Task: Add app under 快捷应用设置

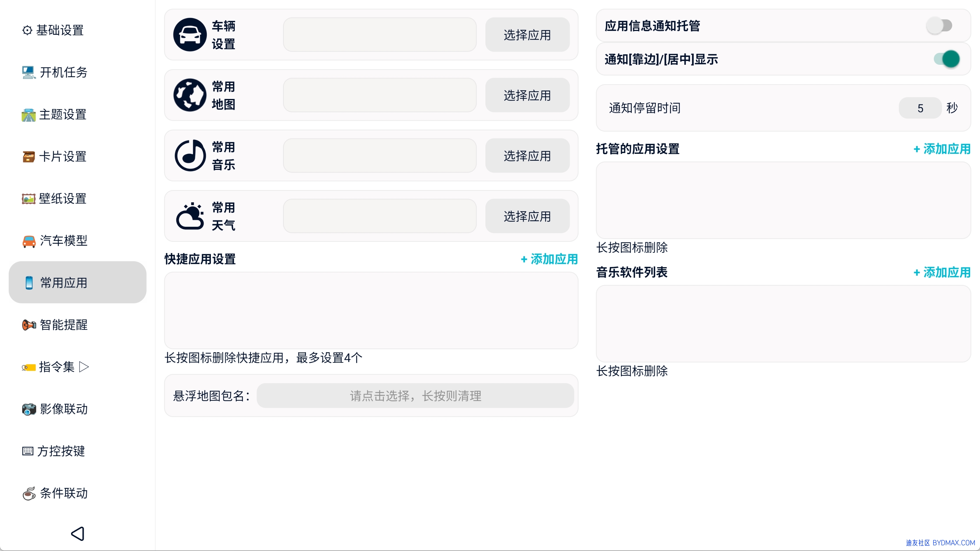Action: click(549, 259)
